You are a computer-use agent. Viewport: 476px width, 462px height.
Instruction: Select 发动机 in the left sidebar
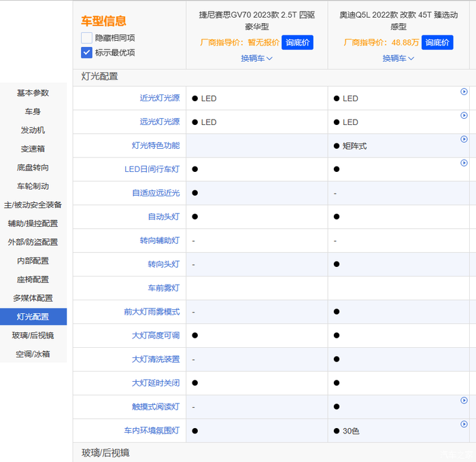[x=33, y=130]
